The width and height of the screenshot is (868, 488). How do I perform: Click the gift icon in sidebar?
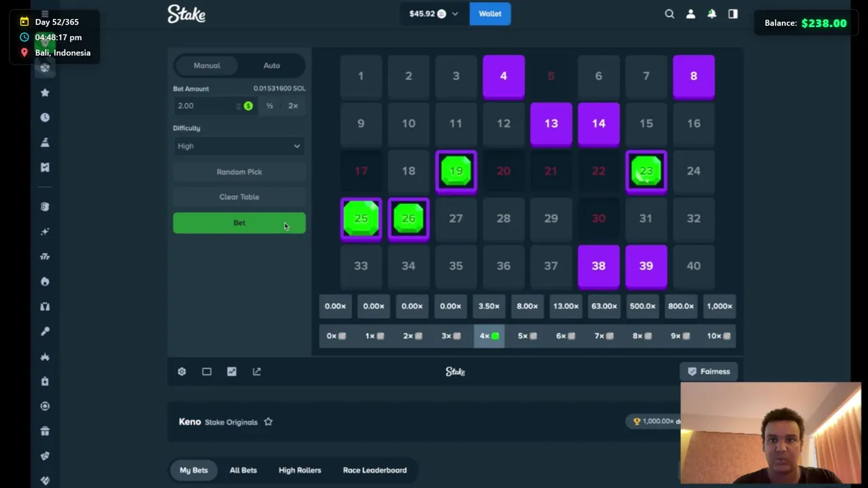pos(45,431)
